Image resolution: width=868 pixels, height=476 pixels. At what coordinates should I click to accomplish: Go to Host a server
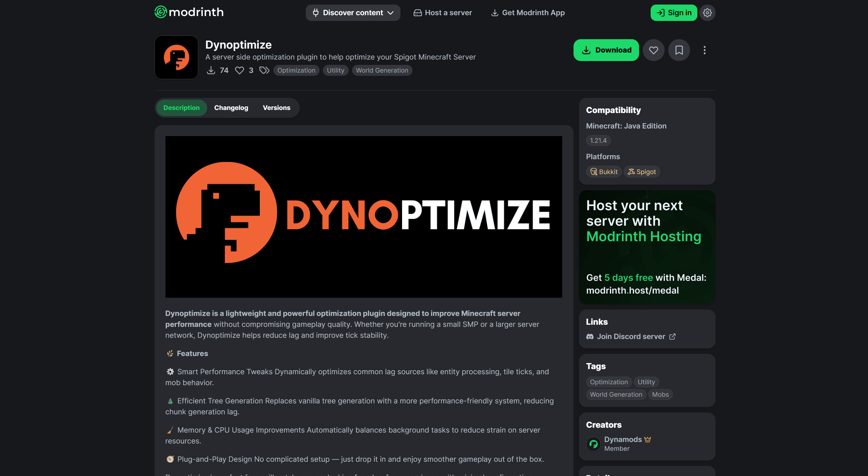click(443, 12)
